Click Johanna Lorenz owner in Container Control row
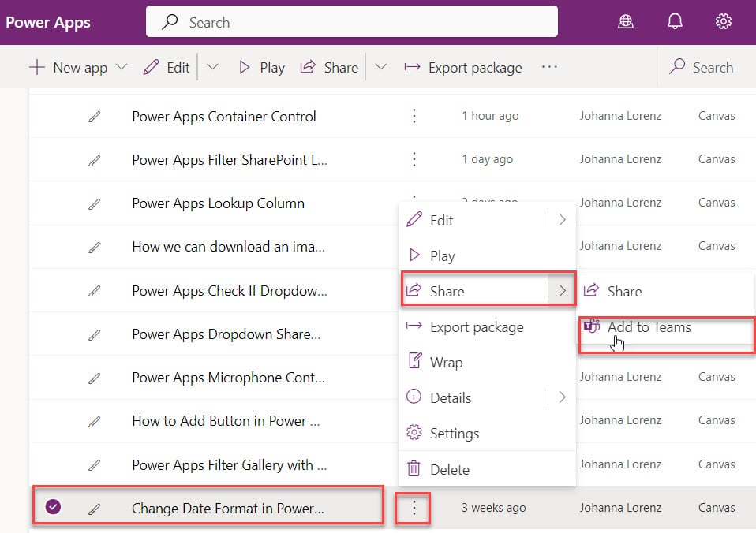 pos(620,116)
